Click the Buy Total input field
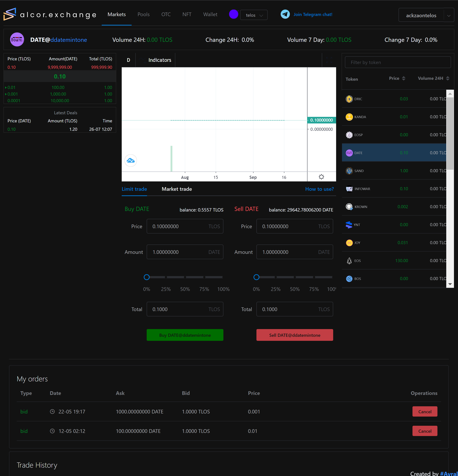Viewport: 458px width, 476px height. coord(185,309)
